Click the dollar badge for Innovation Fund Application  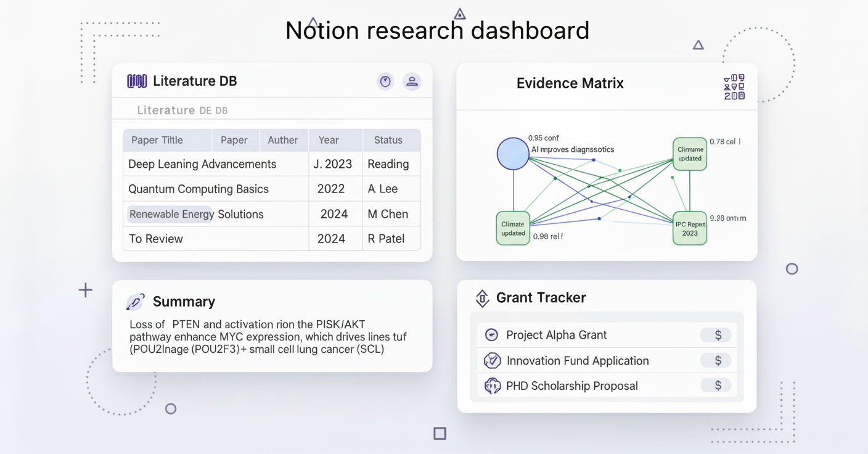pos(717,361)
